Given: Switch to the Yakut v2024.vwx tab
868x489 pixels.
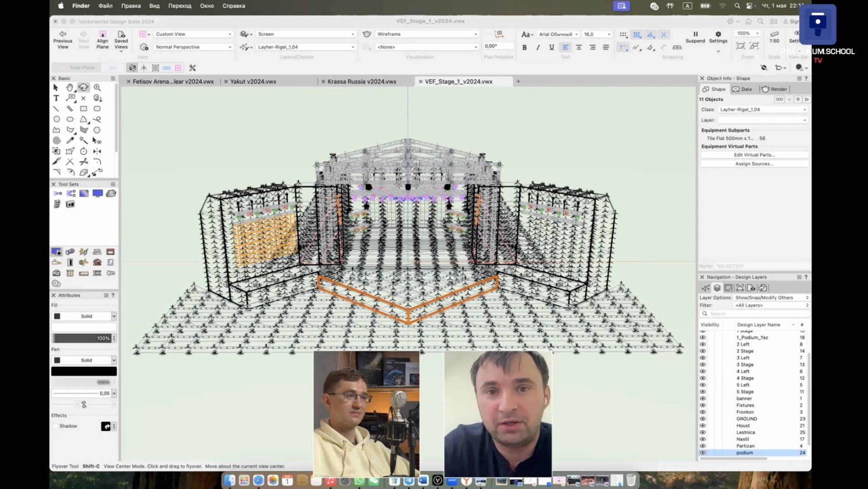Looking at the screenshot, I should click(253, 81).
